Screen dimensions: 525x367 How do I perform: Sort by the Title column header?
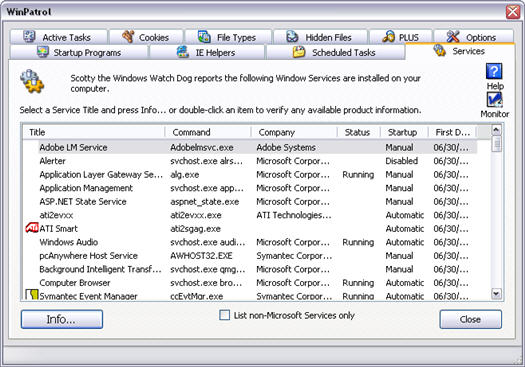coord(94,132)
